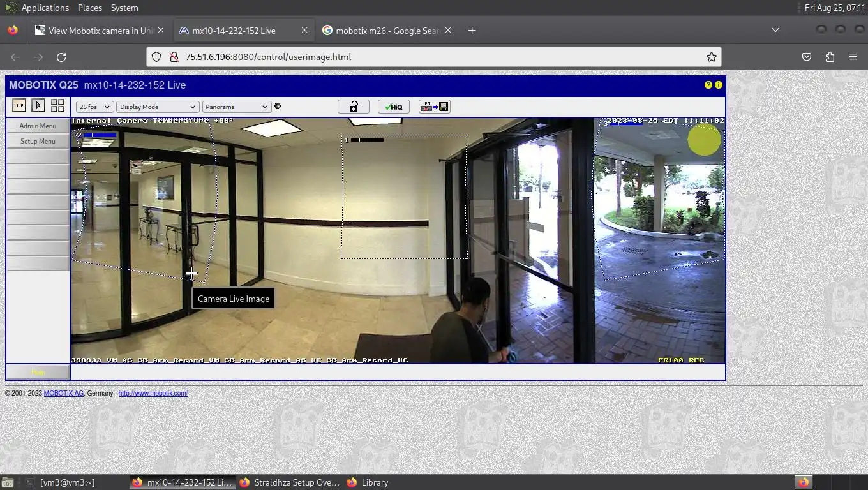This screenshot has width=868, height=490.
Task: Open the extensions puzzle icon
Action: pyautogui.click(x=830, y=57)
